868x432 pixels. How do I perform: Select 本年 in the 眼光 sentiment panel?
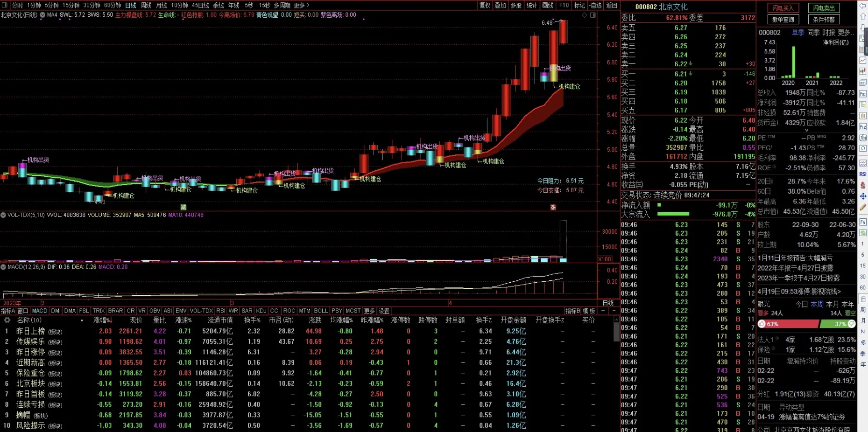point(848,304)
